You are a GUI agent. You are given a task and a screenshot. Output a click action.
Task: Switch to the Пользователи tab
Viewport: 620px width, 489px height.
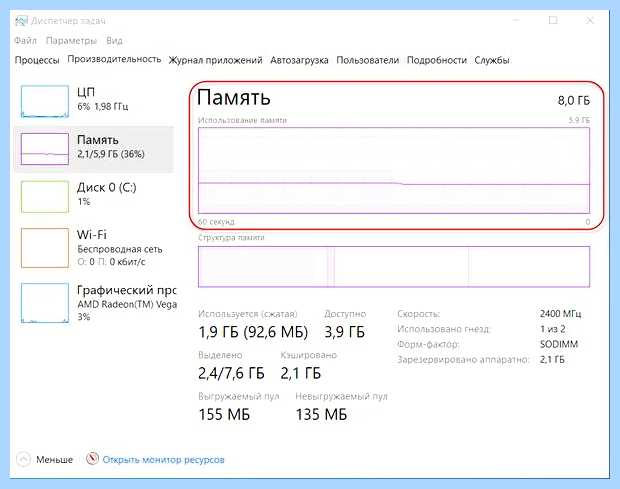(367, 60)
